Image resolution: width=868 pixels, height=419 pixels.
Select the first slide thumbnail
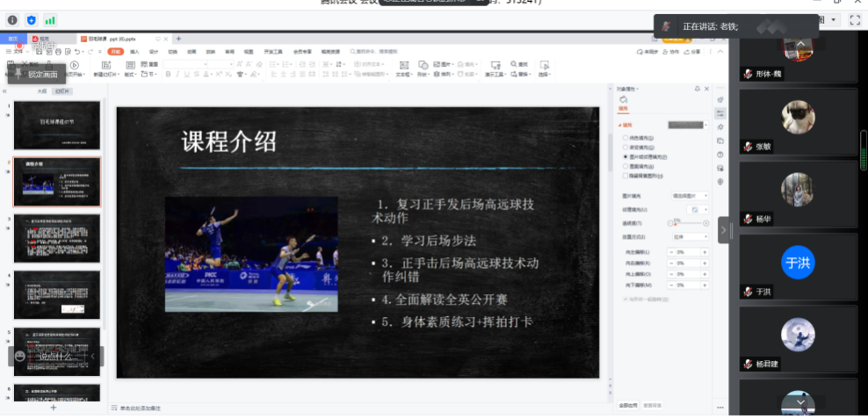[x=57, y=125]
